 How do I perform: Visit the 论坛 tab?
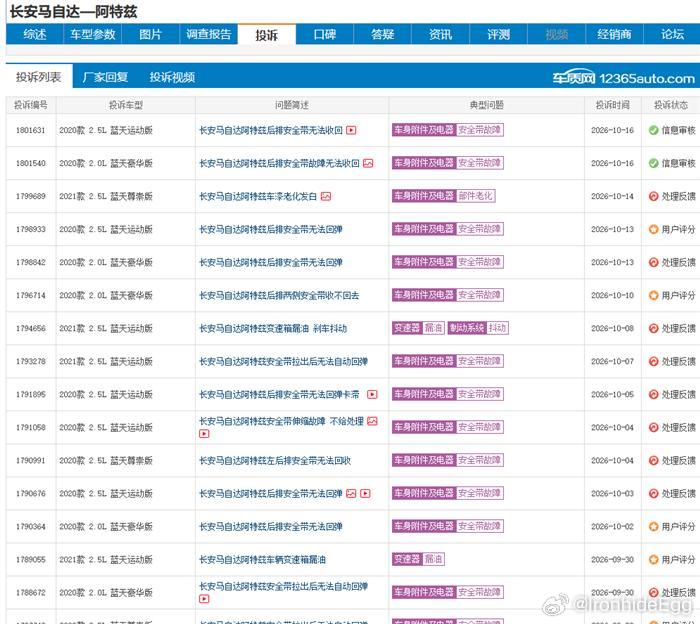[x=672, y=34]
